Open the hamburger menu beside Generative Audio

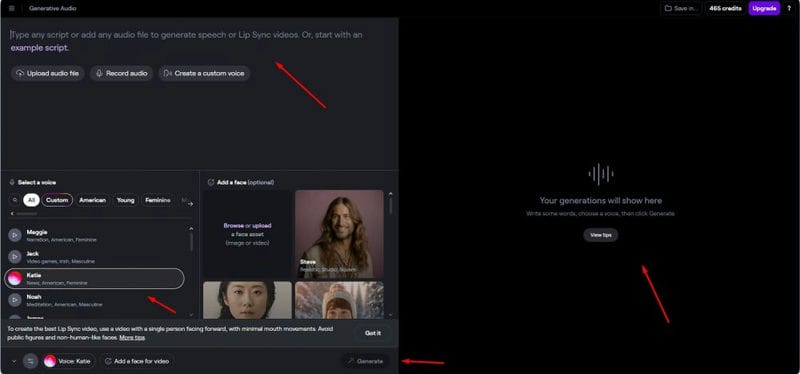tap(12, 8)
